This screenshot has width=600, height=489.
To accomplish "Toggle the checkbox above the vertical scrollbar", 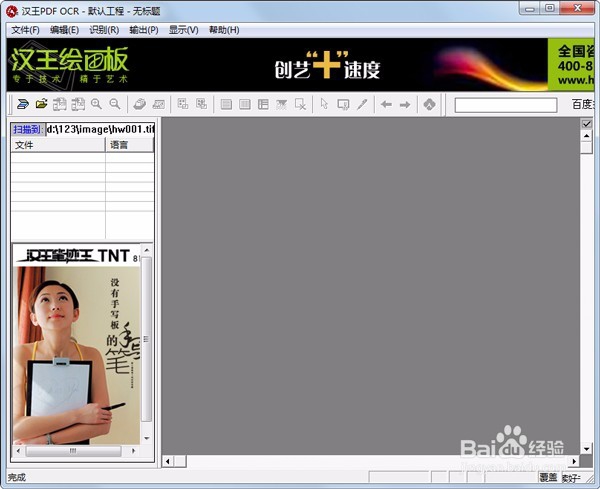I will click(586, 124).
